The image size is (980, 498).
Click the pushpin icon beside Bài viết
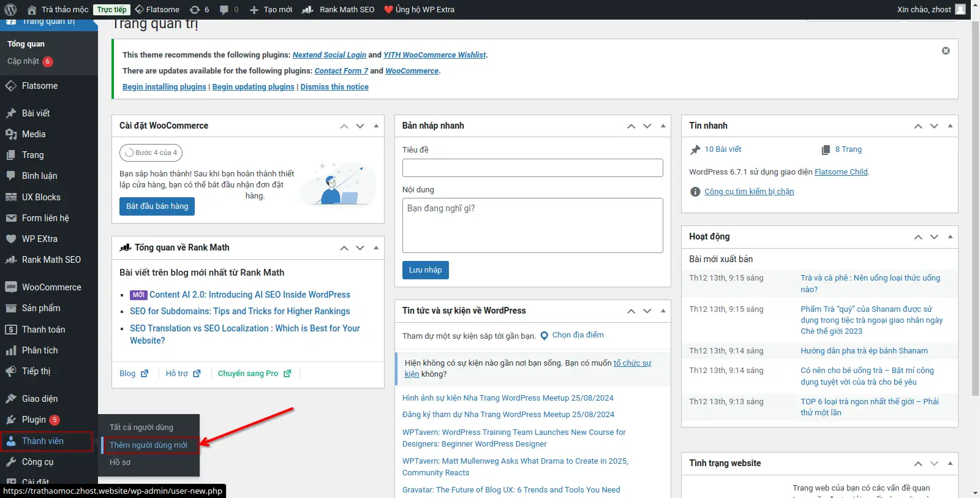coord(11,113)
